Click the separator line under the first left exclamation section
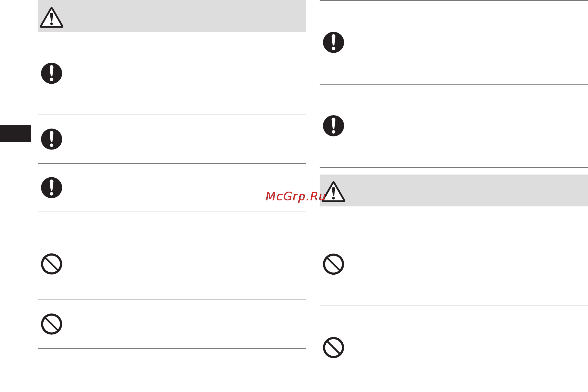The height and width of the screenshot is (392, 588). pos(172,115)
